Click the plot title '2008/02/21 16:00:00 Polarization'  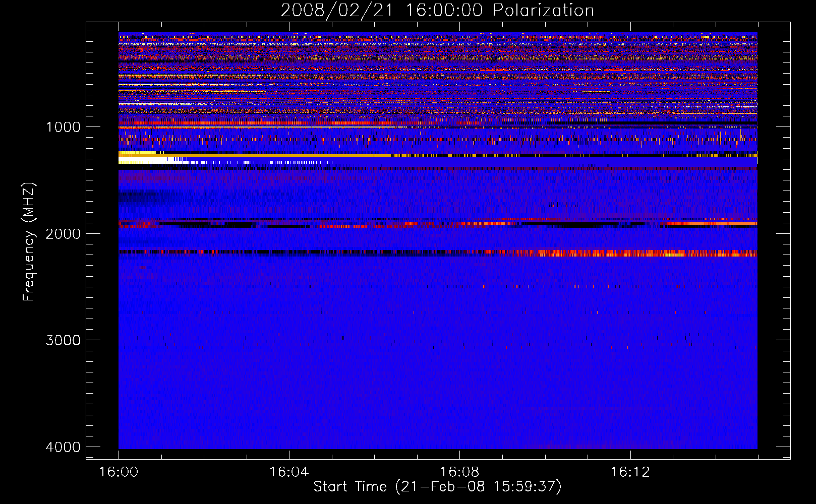coord(437,11)
